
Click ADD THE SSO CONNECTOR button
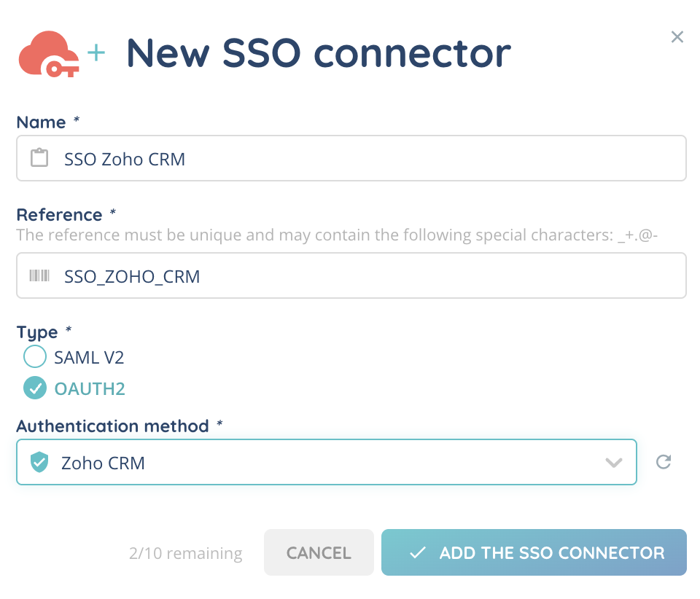tap(534, 552)
